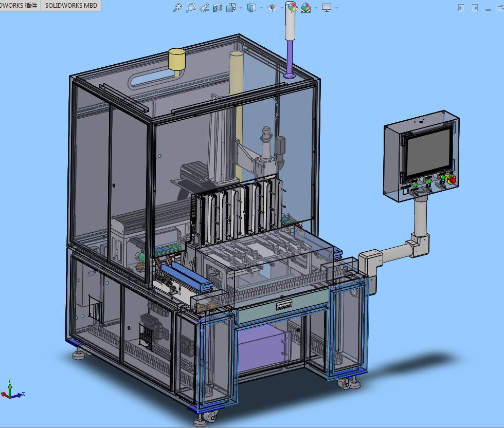The width and height of the screenshot is (504, 428).
Task: Expand View Orientation dropdown arrow
Action: coord(241,8)
